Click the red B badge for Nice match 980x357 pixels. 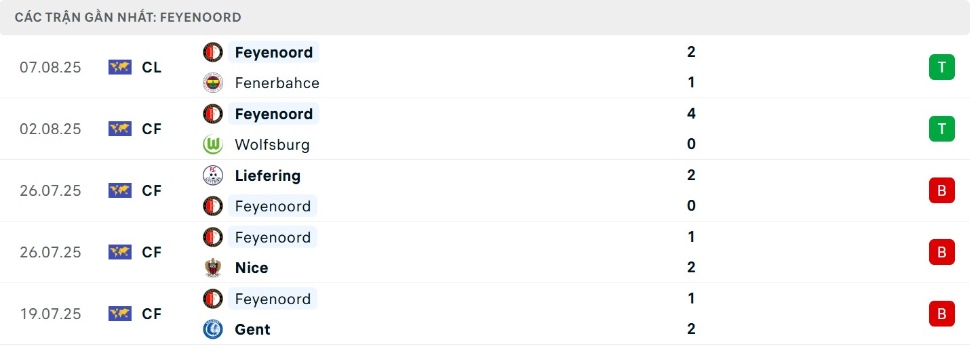coord(941,252)
